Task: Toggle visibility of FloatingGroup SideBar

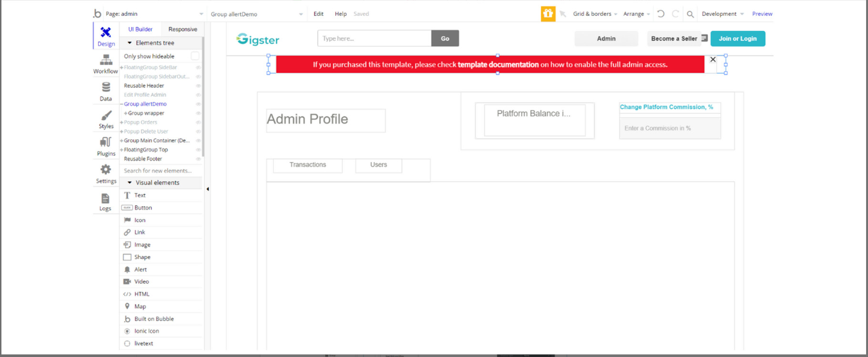Action: [198, 67]
